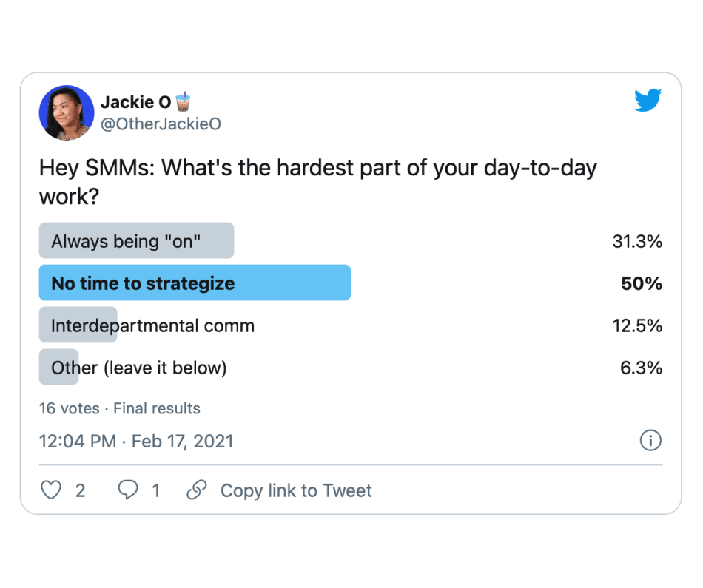The height and width of the screenshot is (588, 703).
Task: Click the bubble tea emoji beside name
Action: tap(184, 101)
